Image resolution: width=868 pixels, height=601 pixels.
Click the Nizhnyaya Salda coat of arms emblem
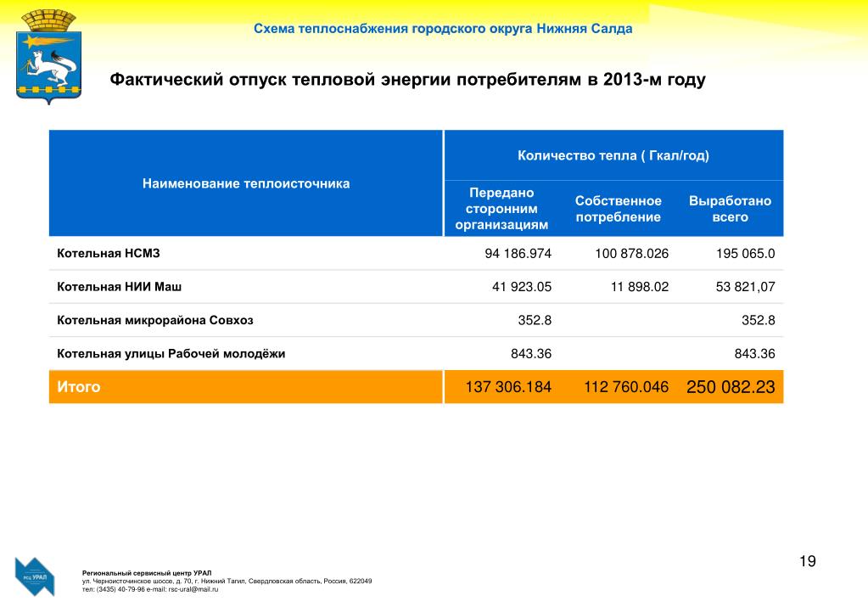48,57
